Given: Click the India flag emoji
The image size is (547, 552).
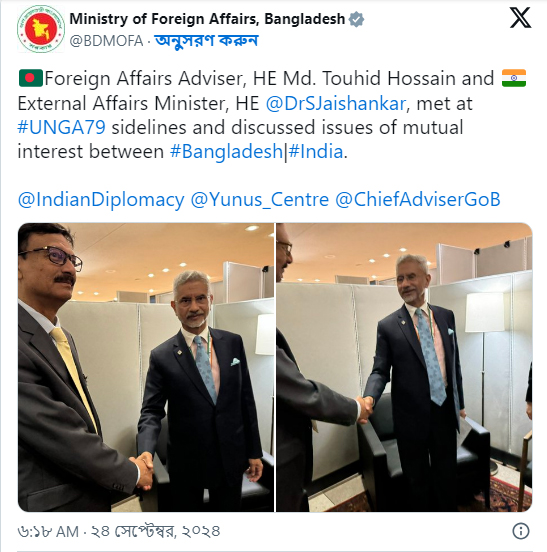Looking at the screenshot, I should pyautogui.click(x=514, y=78).
